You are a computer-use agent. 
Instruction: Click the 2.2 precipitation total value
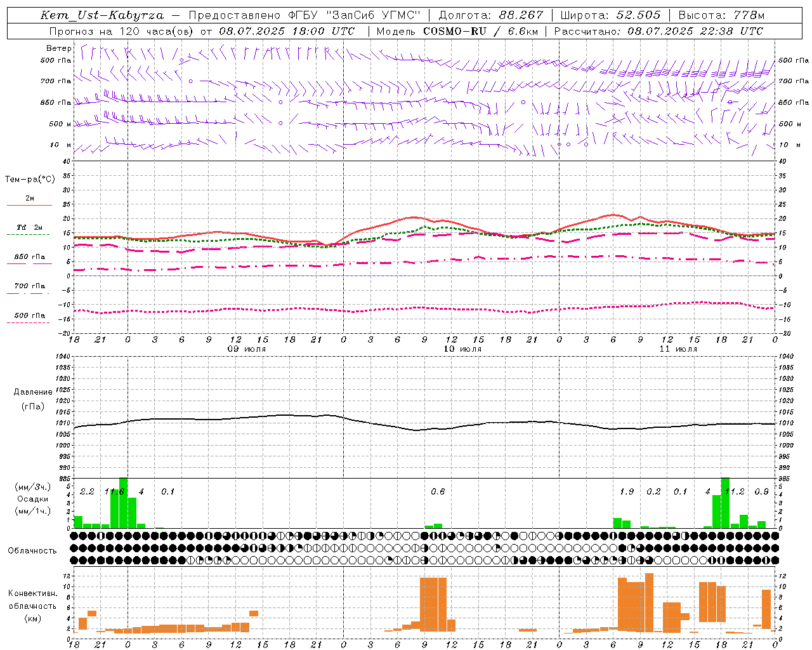pos(87,492)
